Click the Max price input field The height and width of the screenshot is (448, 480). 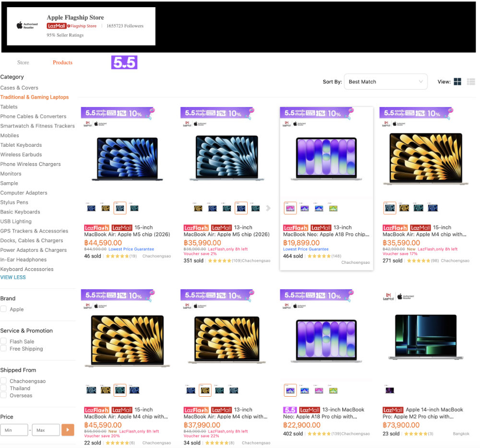pyautogui.click(x=46, y=430)
